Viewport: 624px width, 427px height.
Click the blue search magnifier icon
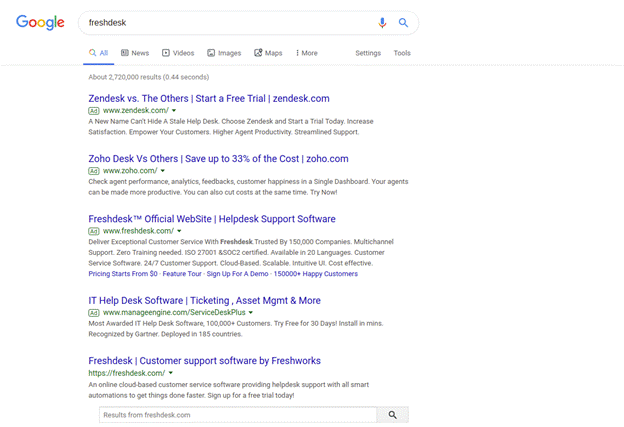(x=403, y=23)
